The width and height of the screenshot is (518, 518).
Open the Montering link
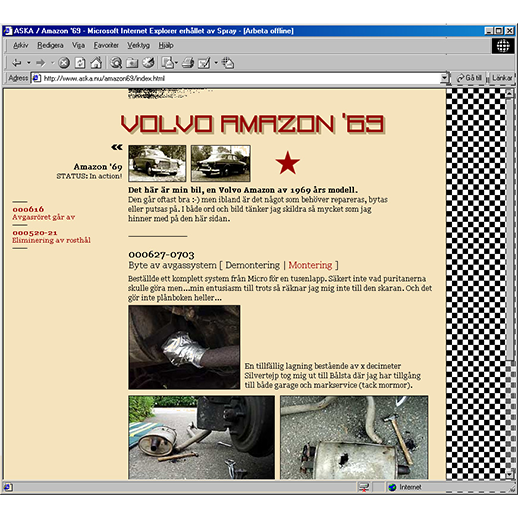310,265
